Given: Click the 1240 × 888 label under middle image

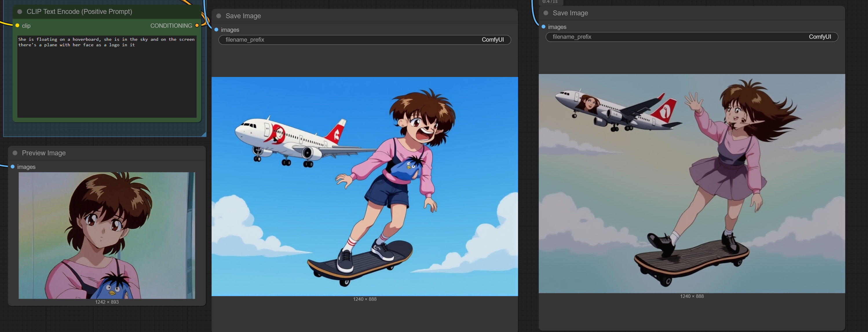Looking at the screenshot, I should tap(365, 299).
